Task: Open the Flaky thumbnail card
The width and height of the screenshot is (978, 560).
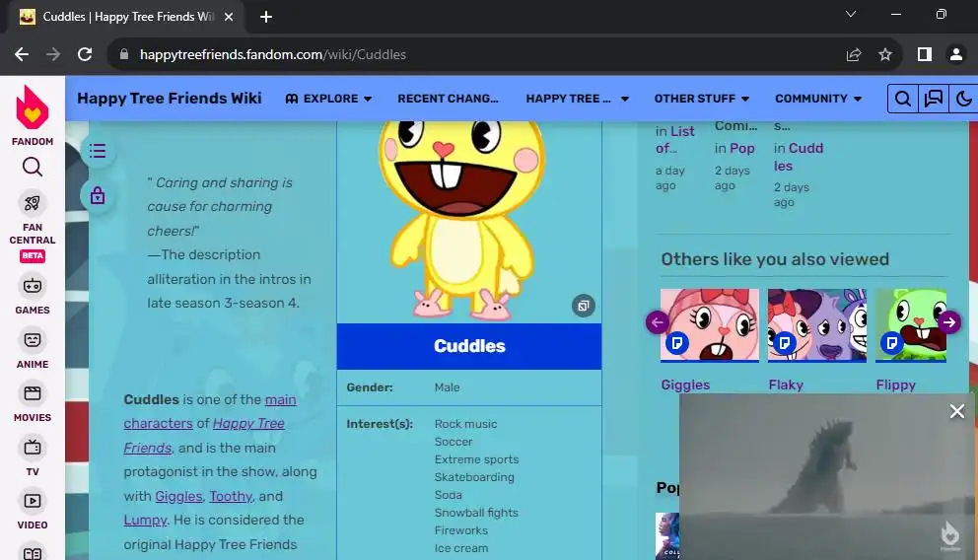Action: 817,325
